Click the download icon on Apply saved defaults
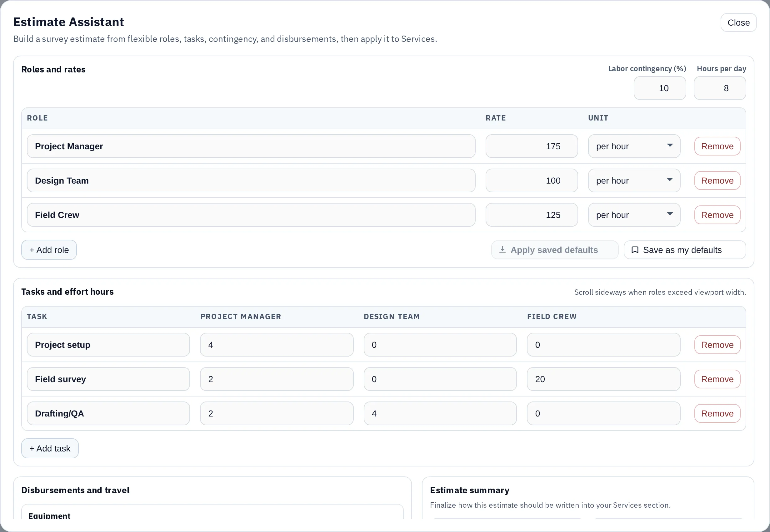The image size is (770, 532). (x=503, y=249)
